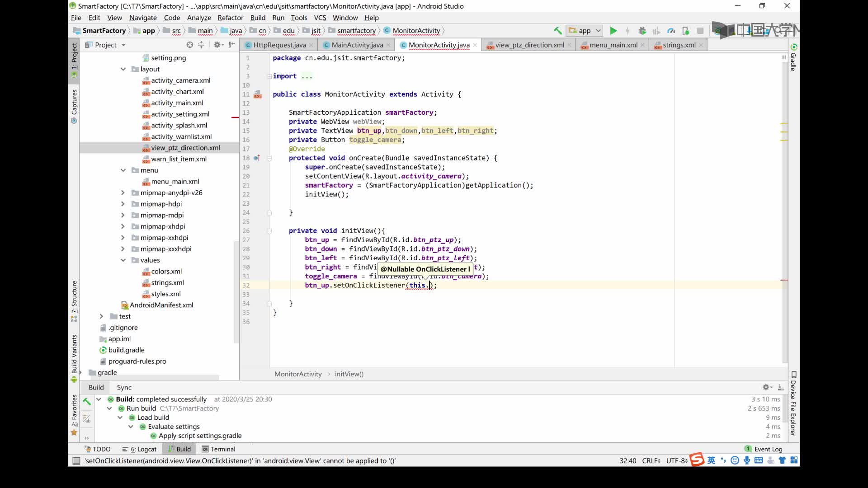Expand the mipmap-anydpi-v26 folder

[x=123, y=193]
